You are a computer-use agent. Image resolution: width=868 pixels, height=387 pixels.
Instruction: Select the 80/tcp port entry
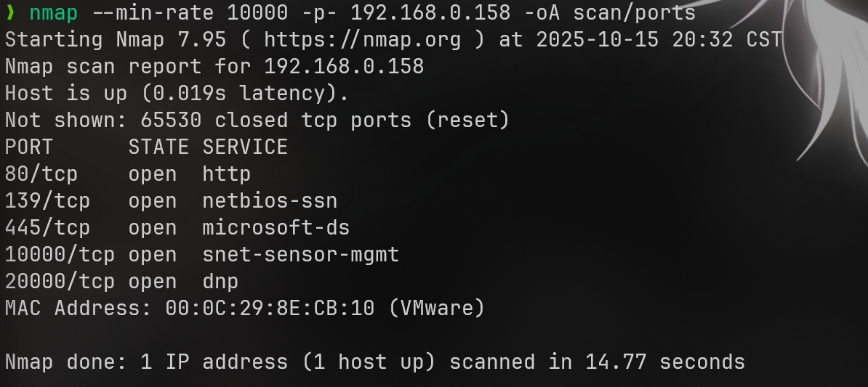point(41,174)
